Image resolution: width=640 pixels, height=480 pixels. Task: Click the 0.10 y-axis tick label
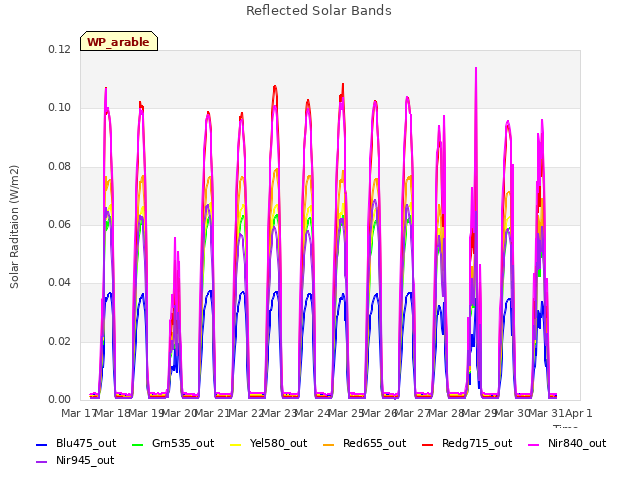[x=60, y=108]
